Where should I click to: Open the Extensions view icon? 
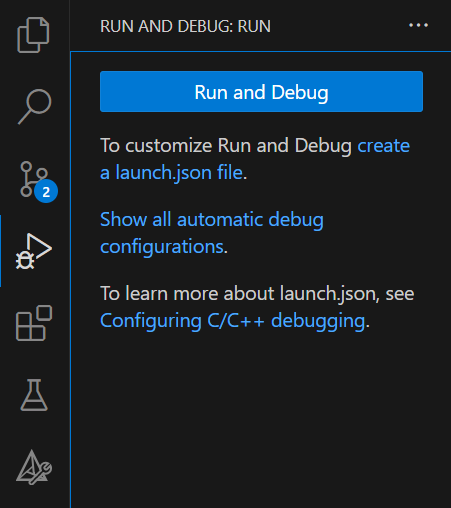[x=34, y=323]
